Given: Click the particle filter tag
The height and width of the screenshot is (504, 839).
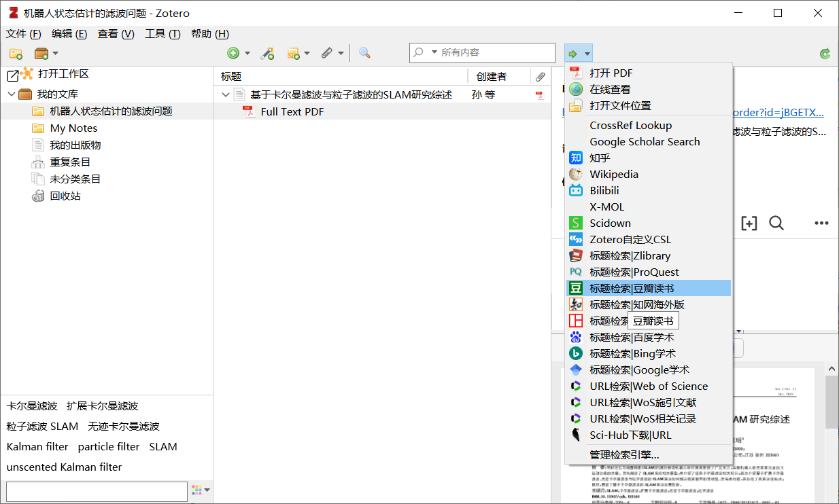Looking at the screenshot, I should click(x=109, y=446).
